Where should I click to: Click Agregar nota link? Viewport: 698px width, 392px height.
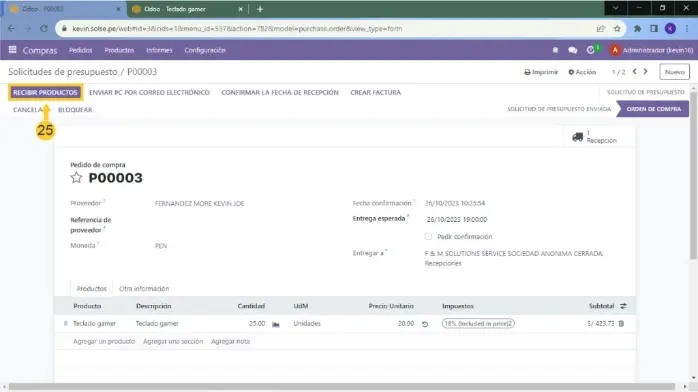pos(230,341)
